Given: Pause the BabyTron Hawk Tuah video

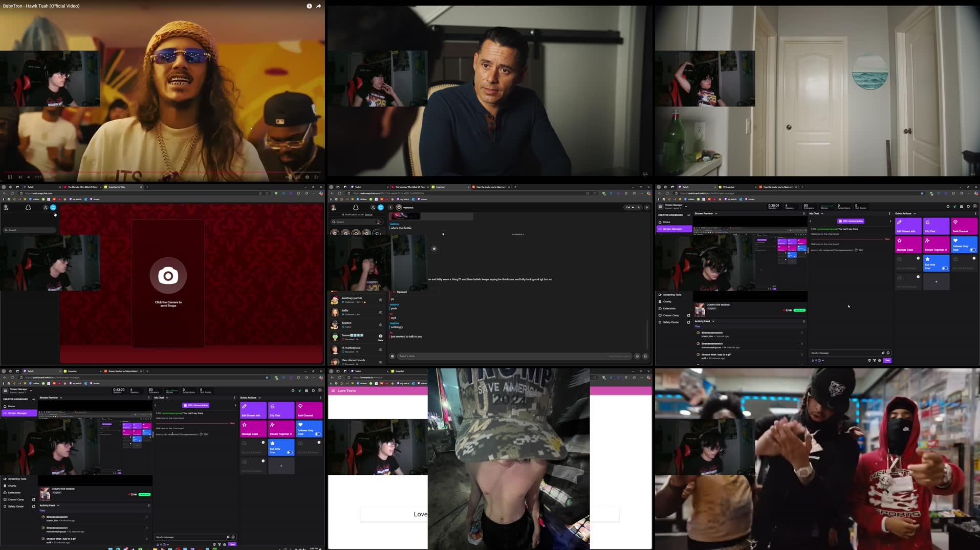Looking at the screenshot, I should [10, 177].
